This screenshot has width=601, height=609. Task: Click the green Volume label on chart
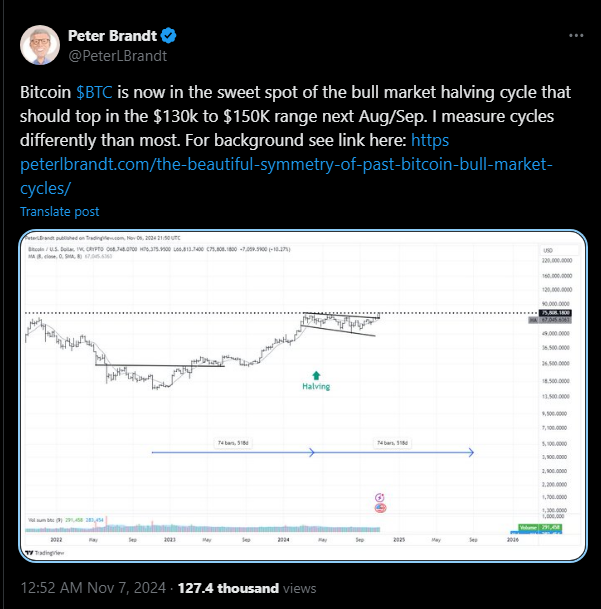pyautogui.click(x=551, y=523)
